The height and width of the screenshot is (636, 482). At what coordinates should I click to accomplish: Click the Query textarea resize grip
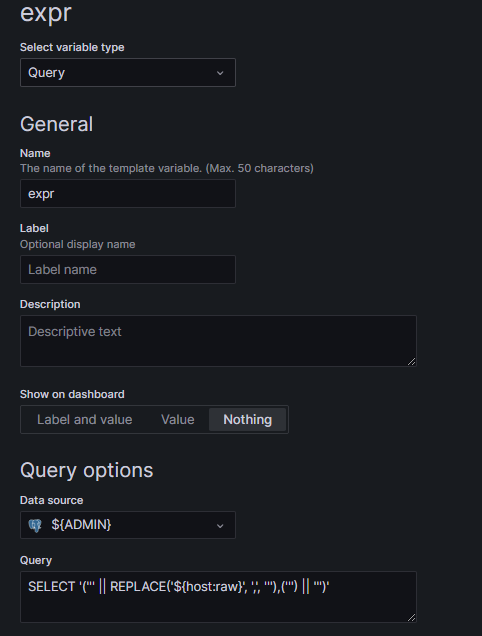click(411, 617)
